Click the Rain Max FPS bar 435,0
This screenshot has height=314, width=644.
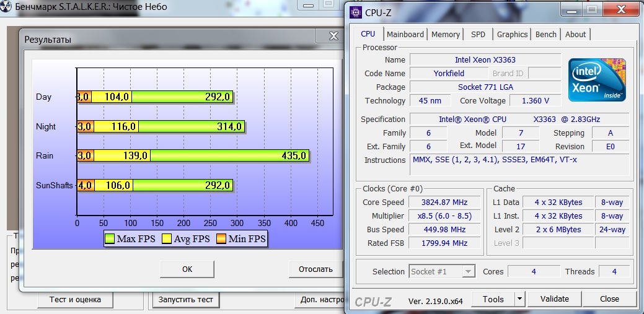tap(229, 155)
